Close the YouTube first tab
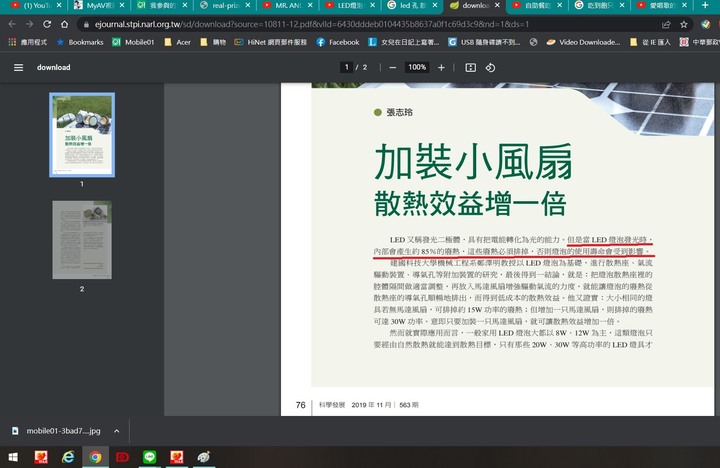Image resolution: width=720 pixels, height=468 pixels. pos(59,5)
